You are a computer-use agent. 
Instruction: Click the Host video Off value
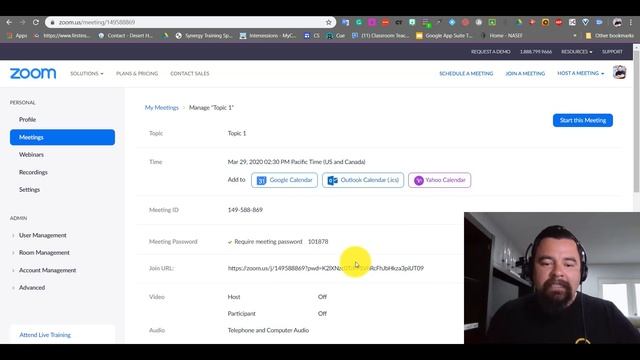(322, 297)
